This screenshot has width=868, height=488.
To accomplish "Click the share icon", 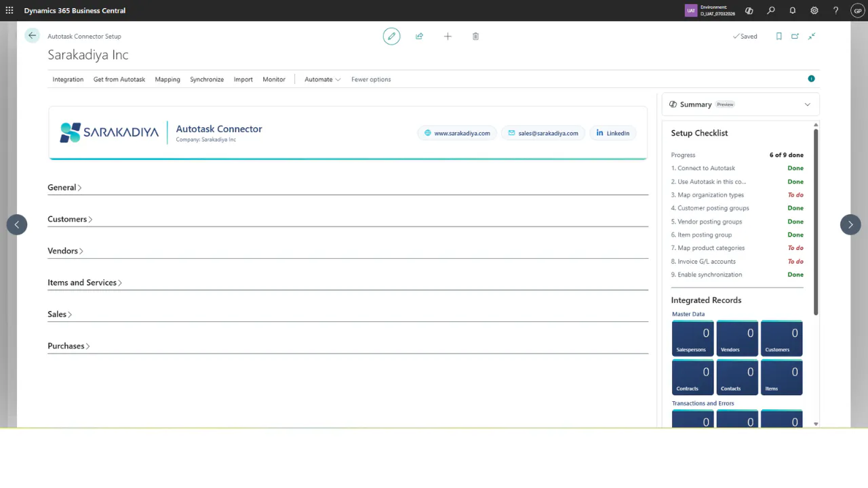I will tap(419, 36).
